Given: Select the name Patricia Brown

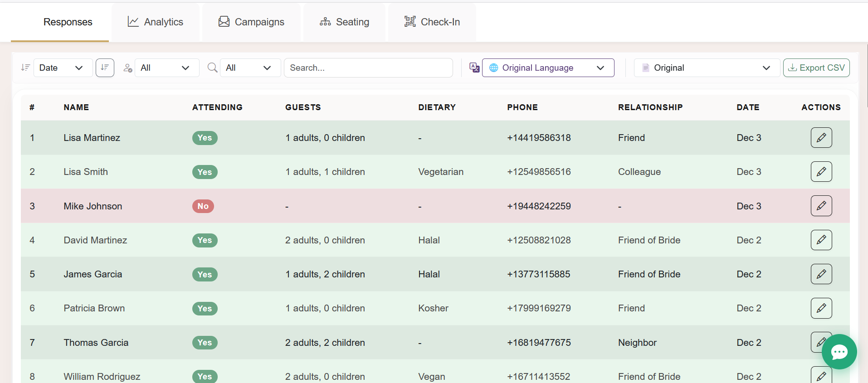Looking at the screenshot, I should tap(94, 308).
